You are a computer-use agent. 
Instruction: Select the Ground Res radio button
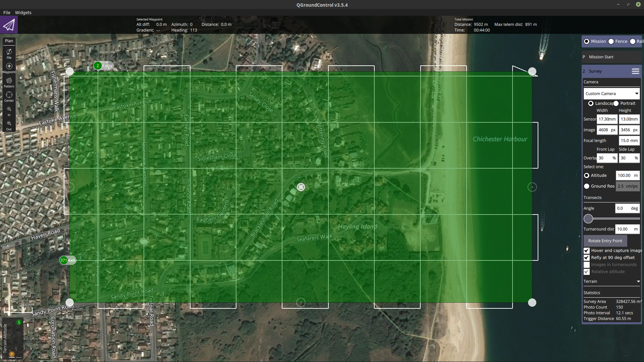[x=587, y=186]
